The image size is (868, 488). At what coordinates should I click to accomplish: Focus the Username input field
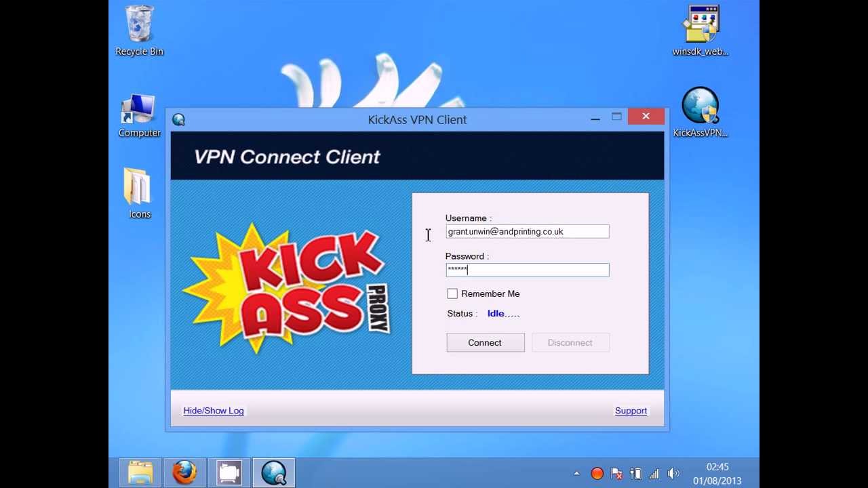pos(528,232)
